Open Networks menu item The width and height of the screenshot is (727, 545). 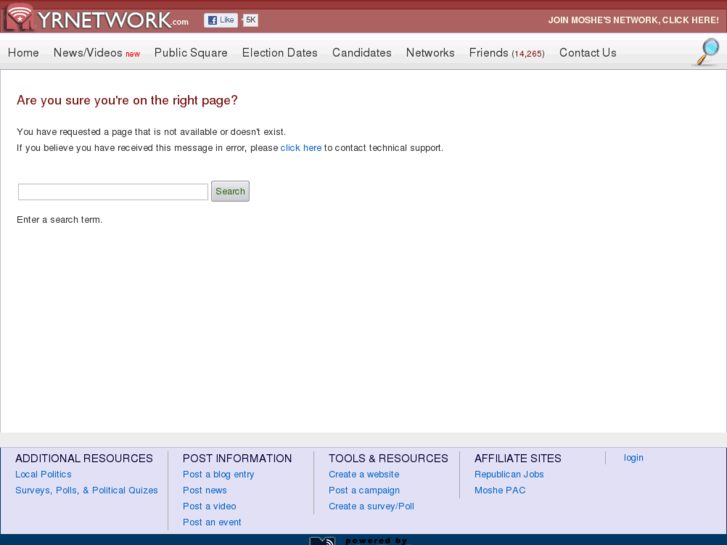tap(430, 53)
